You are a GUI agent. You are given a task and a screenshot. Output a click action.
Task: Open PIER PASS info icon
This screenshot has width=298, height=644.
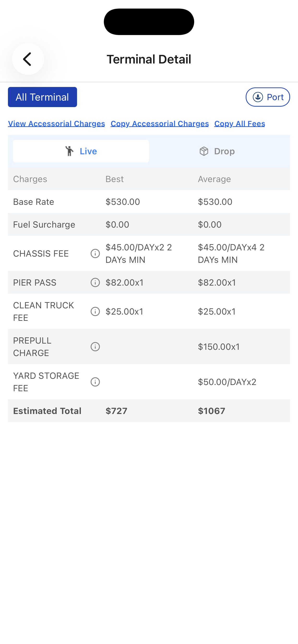point(95,282)
